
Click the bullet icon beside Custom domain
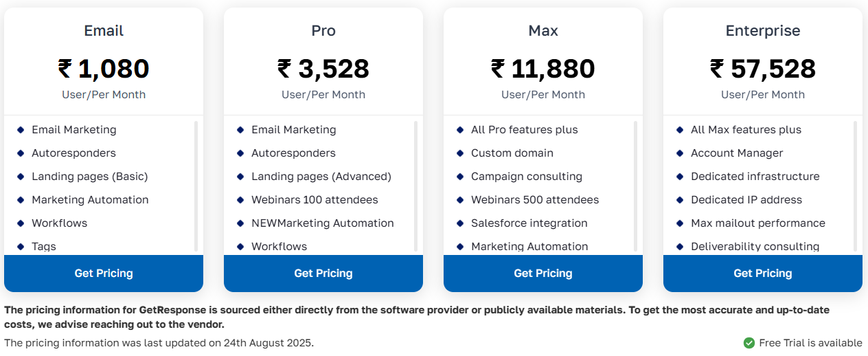460,153
